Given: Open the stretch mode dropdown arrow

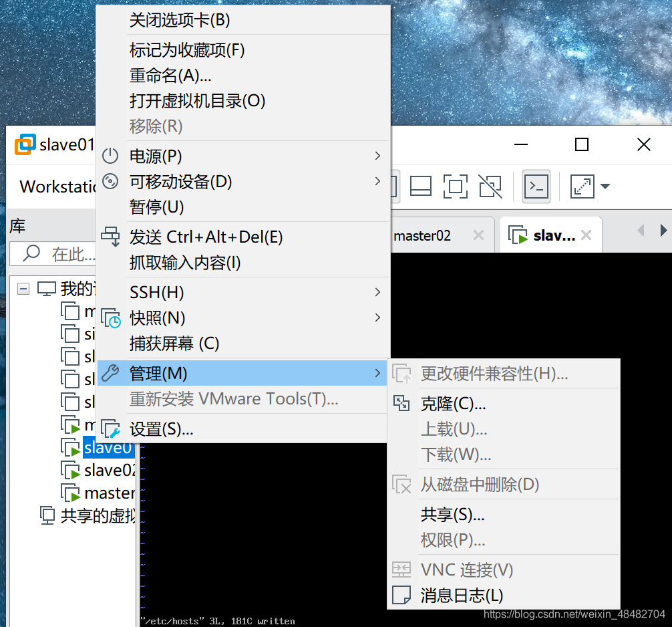Looking at the screenshot, I should 605,186.
